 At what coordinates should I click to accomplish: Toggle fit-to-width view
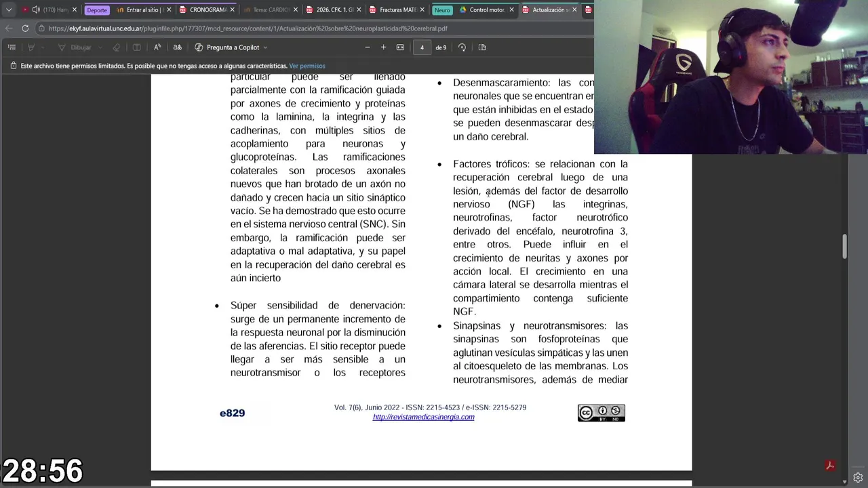click(x=400, y=47)
